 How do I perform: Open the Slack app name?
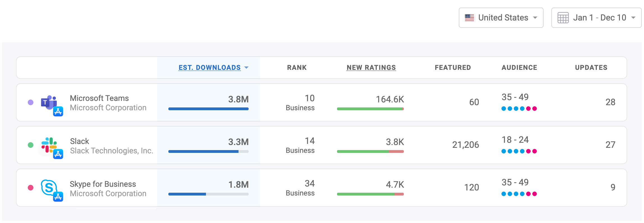(79, 141)
